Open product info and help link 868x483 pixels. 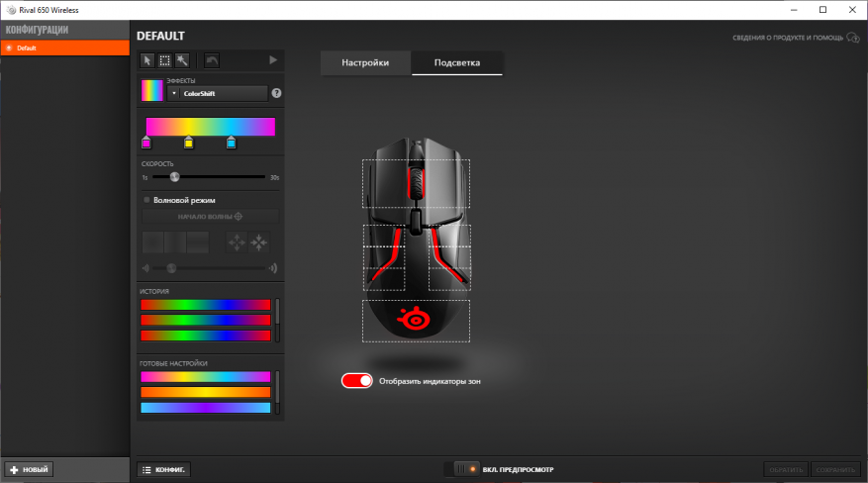click(788, 38)
